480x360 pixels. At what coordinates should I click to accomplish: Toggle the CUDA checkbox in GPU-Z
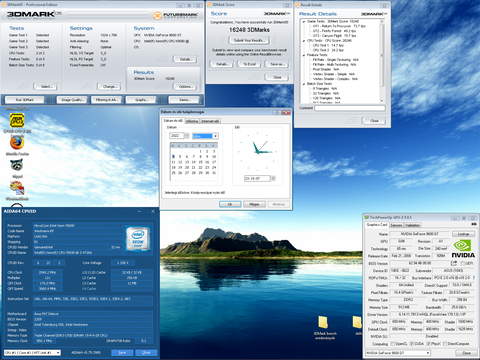point(412,344)
